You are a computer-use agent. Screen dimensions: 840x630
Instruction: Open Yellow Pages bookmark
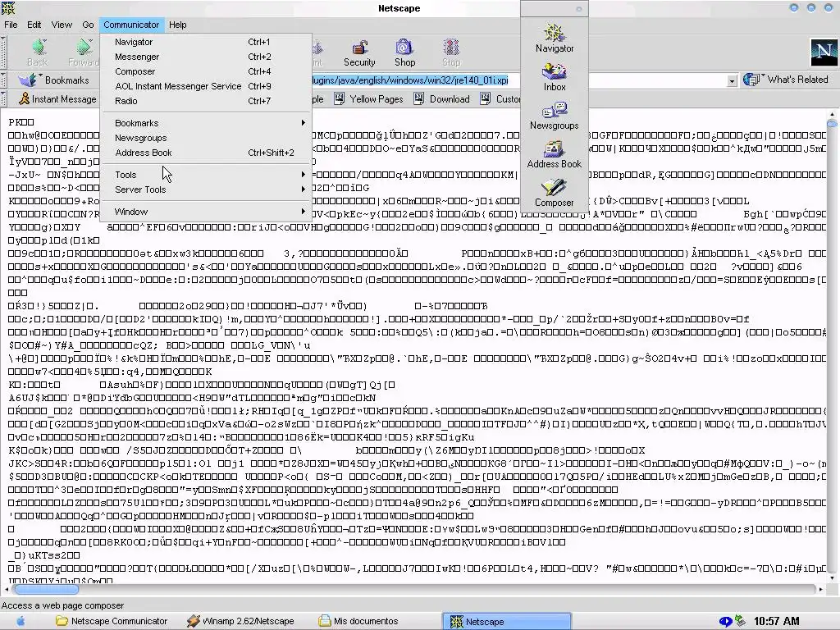368,99
